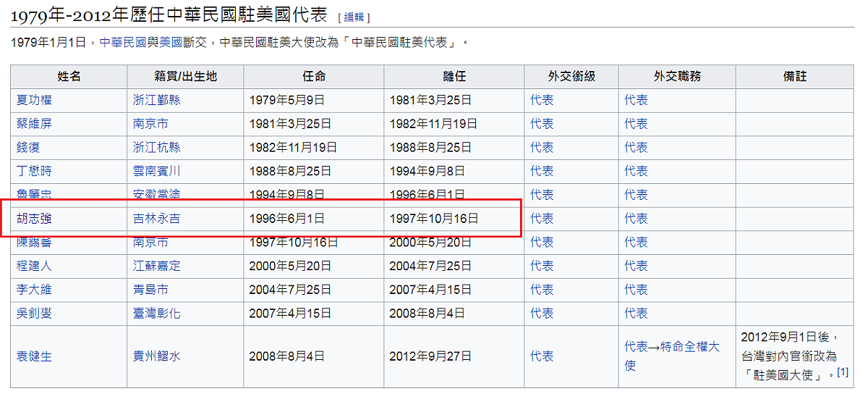The width and height of the screenshot is (868, 399).
Task: Follow the 雲南賓川 birthplace link
Action: point(157,171)
